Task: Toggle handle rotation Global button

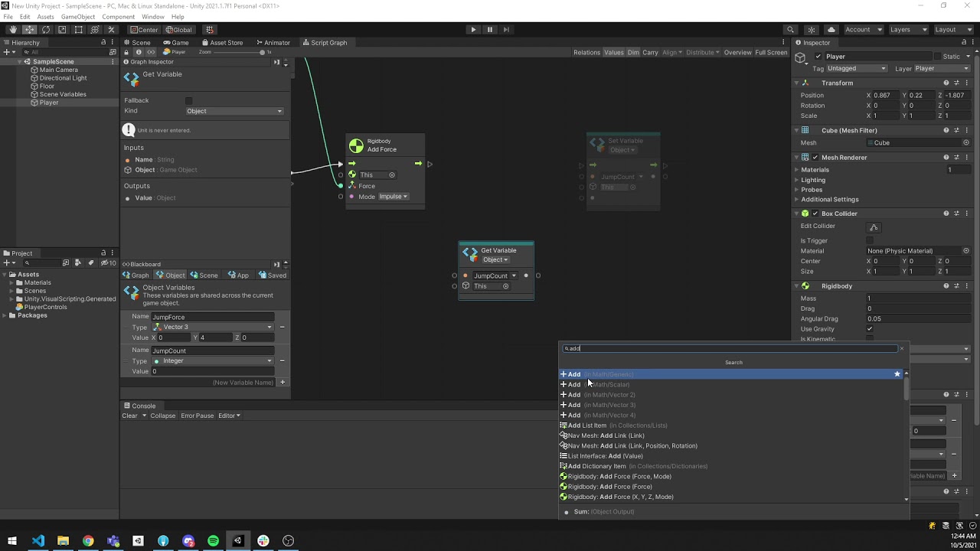Action: [x=178, y=30]
